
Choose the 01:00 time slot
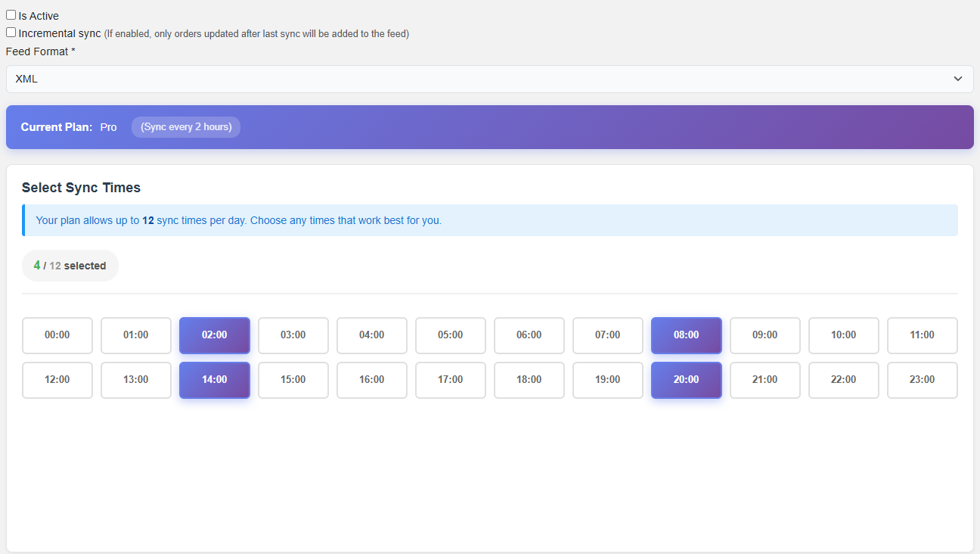136,335
